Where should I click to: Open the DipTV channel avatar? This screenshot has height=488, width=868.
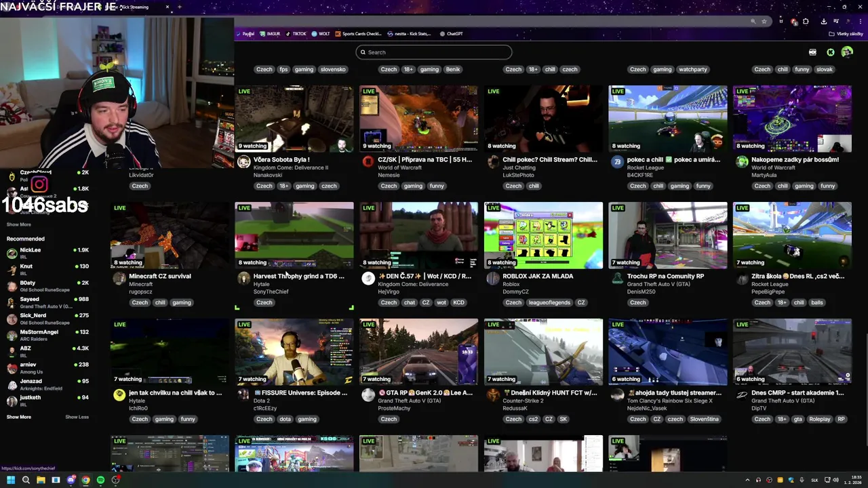[x=742, y=394]
